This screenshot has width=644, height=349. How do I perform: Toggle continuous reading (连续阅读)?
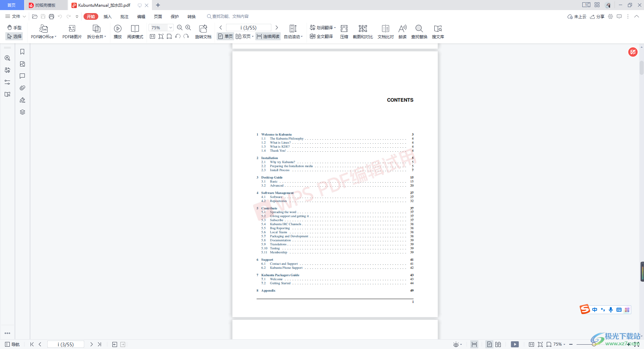tap(268, 36)
